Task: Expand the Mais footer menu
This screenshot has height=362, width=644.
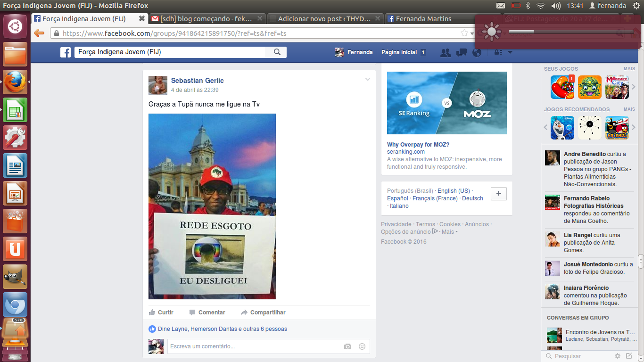Action: (450, 232)
